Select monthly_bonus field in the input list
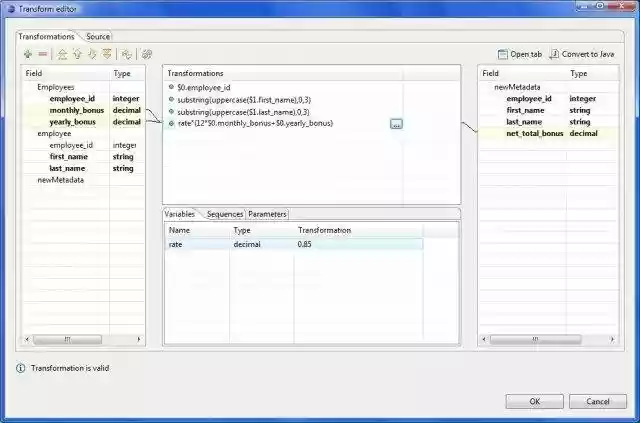Viewport: 640px width, 423px height. coord(76,110)
